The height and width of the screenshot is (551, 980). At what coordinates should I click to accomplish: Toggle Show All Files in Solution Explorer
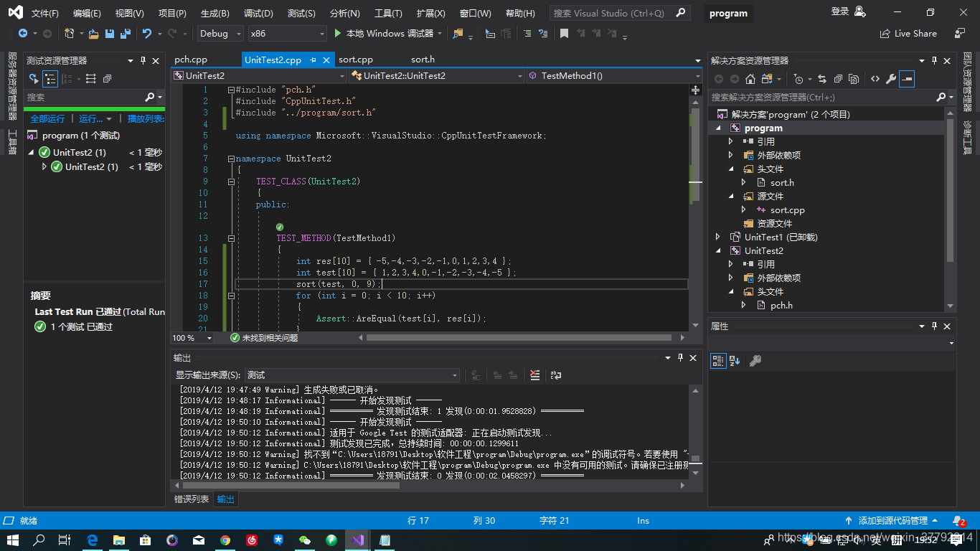pos(853,79)
